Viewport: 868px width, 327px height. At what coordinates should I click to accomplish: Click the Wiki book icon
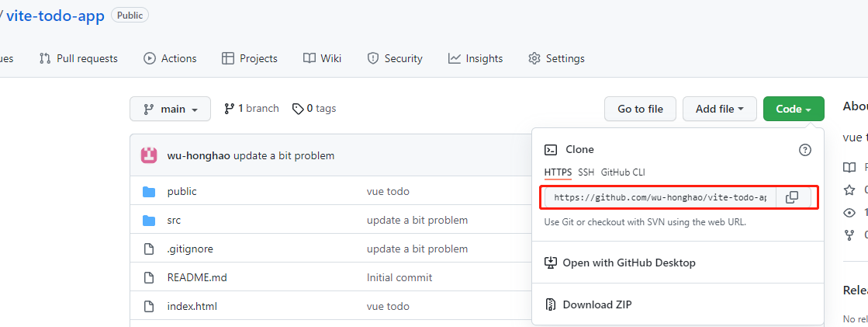point(309,58)
